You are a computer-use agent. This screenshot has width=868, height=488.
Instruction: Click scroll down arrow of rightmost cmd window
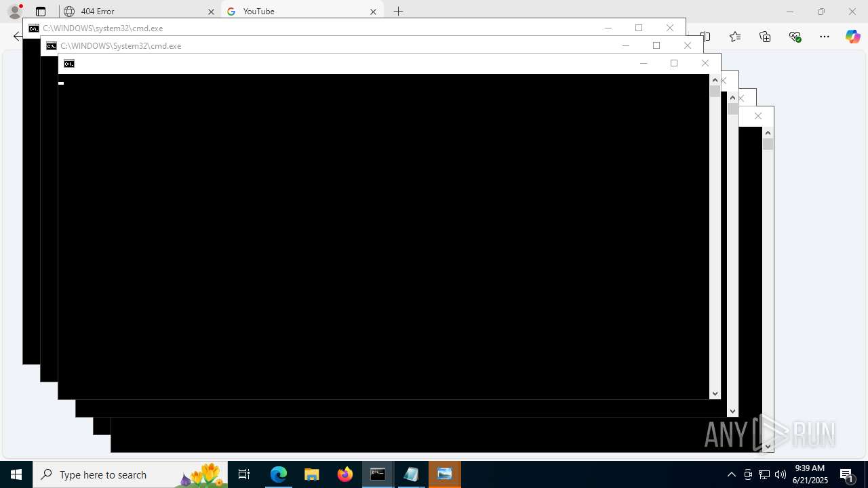coord(768,447)
